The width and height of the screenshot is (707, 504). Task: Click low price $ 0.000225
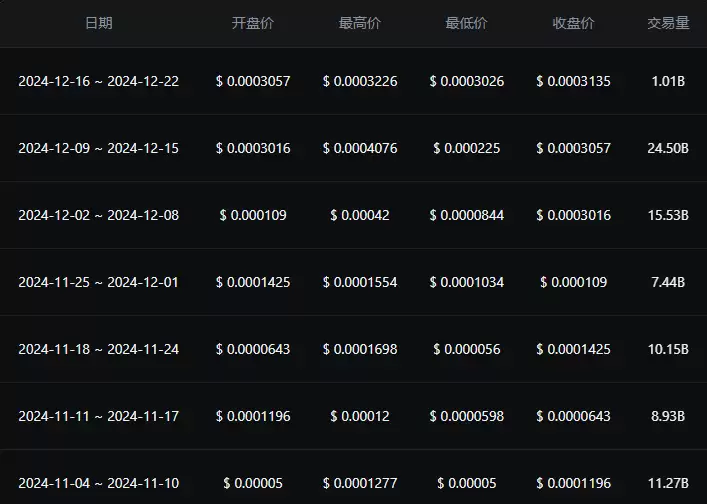click(467, 148)
